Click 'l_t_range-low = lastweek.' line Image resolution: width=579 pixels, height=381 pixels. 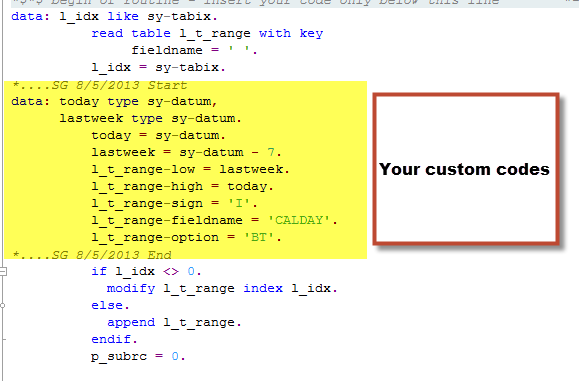[191, 169]
